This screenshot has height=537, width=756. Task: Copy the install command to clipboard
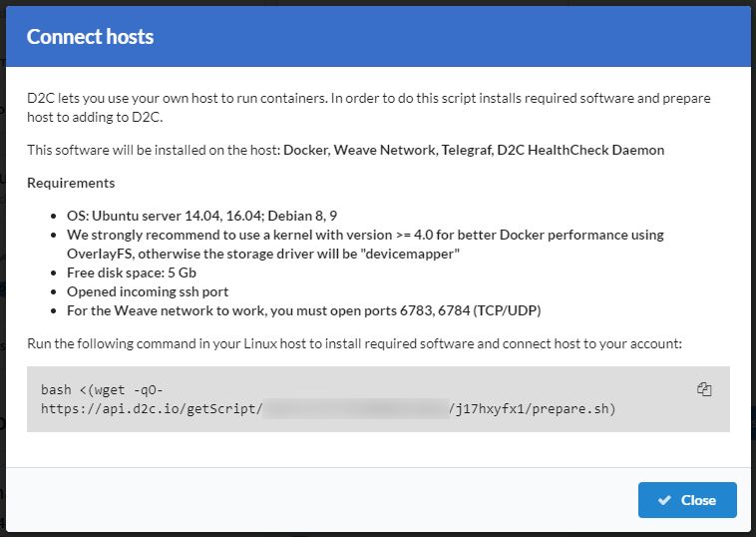coord(704,389)
